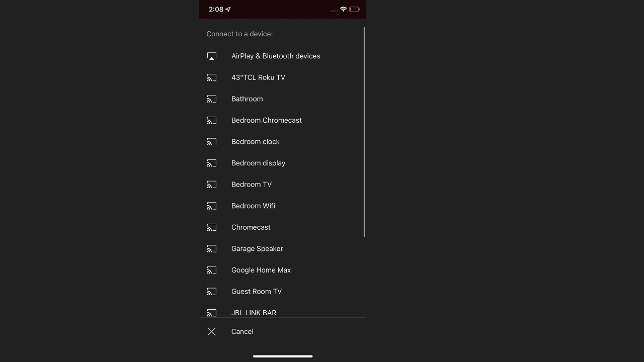Click cast icon beside Bedroom Chromecast
The image size is (644, 362).
[x=212, y=120]
